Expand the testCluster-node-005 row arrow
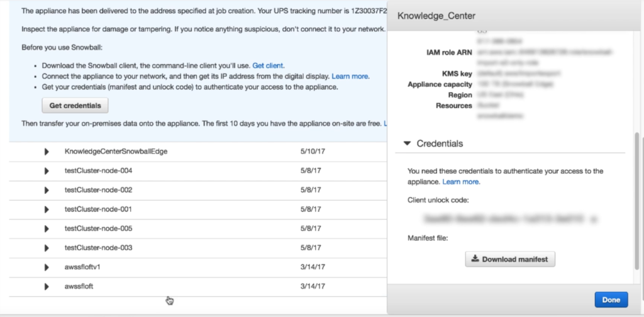 click(x=47, y=228)
